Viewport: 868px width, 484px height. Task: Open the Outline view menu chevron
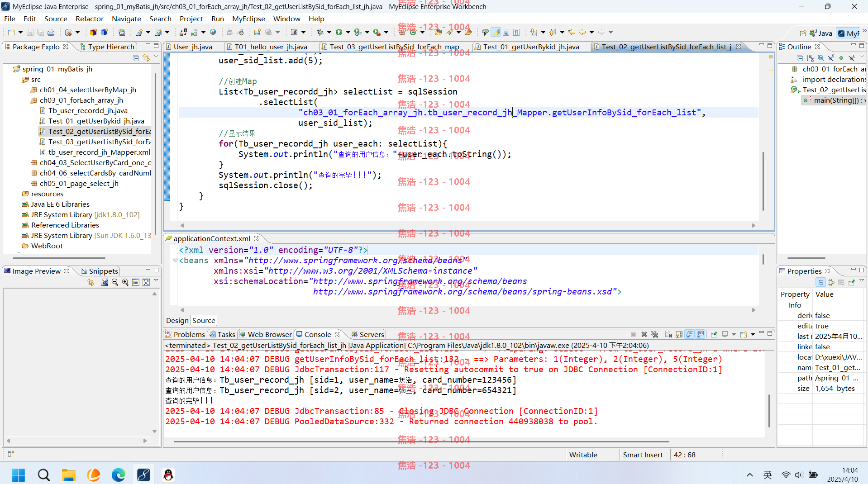(862, 57)
